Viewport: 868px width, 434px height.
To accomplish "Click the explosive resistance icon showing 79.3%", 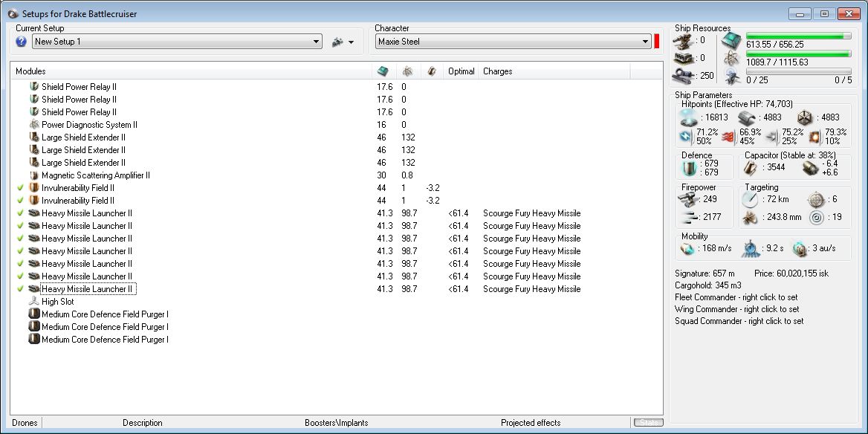I will click(816, 136).
